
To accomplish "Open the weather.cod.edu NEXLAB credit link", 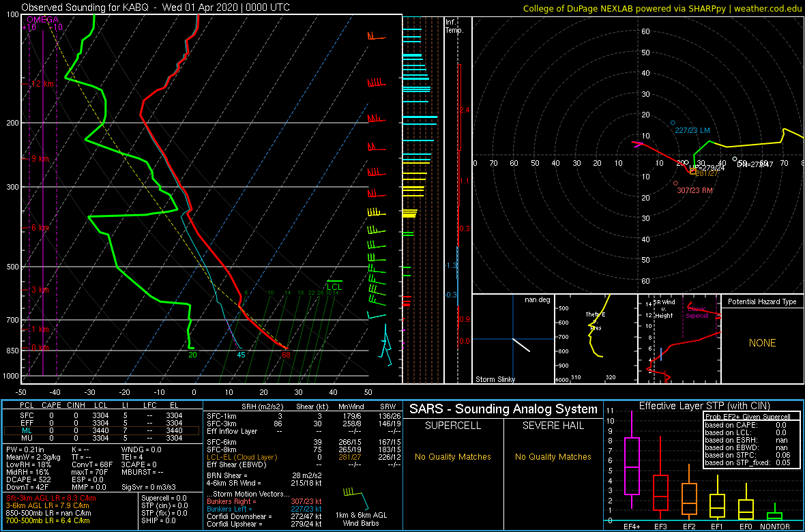I will [x=663, y=8].
